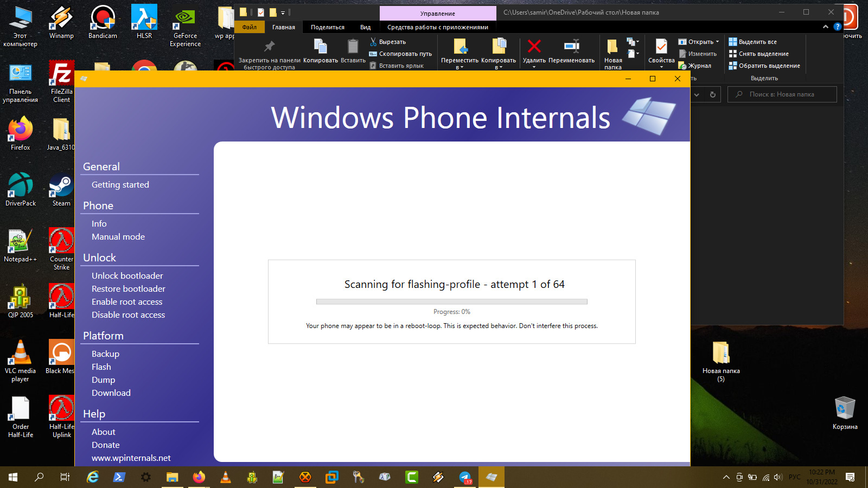Pin to quick access in Explorer ribbon

269,54
